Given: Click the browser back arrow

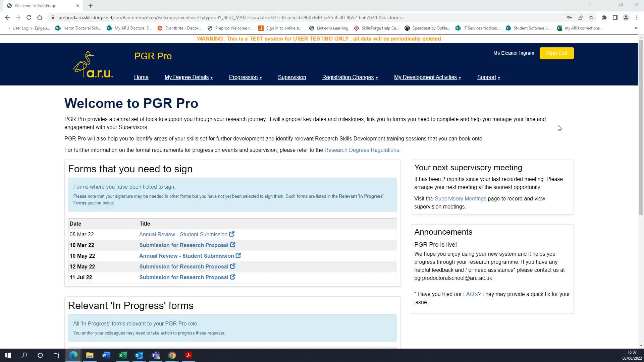Looking at the screenshot, I should [7, 17].
